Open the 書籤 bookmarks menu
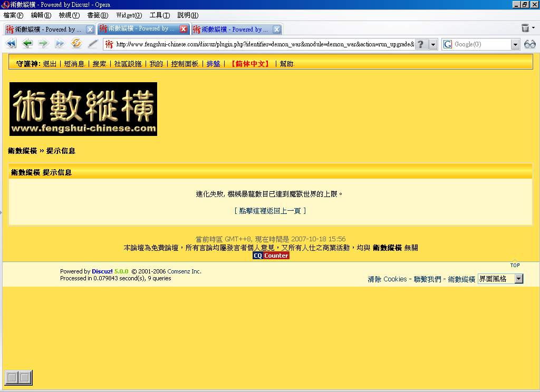540x392 pixels. coord(98,15)
